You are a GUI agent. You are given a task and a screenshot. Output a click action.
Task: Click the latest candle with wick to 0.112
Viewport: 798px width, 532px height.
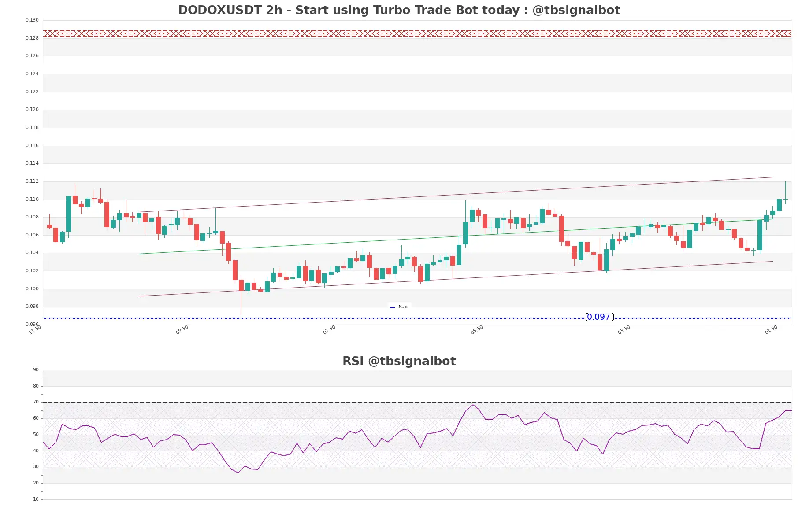[785, 192]
